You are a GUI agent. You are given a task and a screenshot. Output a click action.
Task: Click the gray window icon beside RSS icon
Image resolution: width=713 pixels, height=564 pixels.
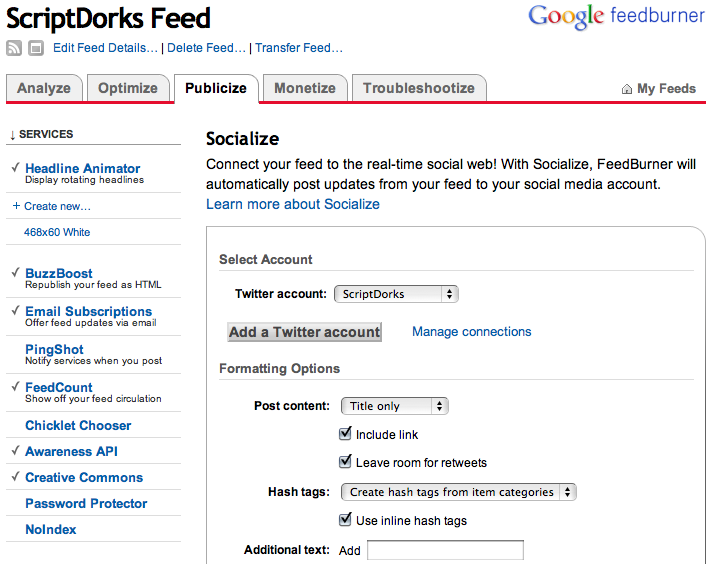coord(36,48)
